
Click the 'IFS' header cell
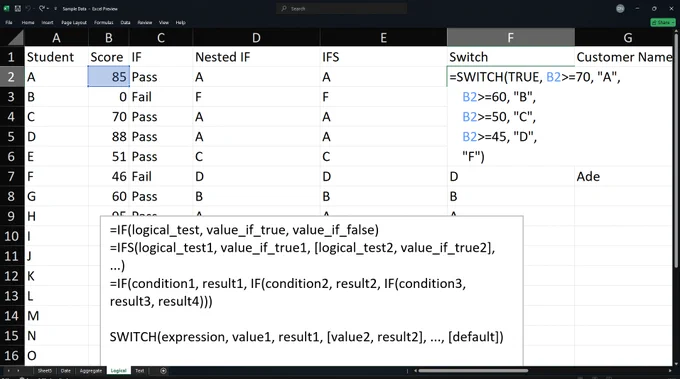[x=383, y=57]
